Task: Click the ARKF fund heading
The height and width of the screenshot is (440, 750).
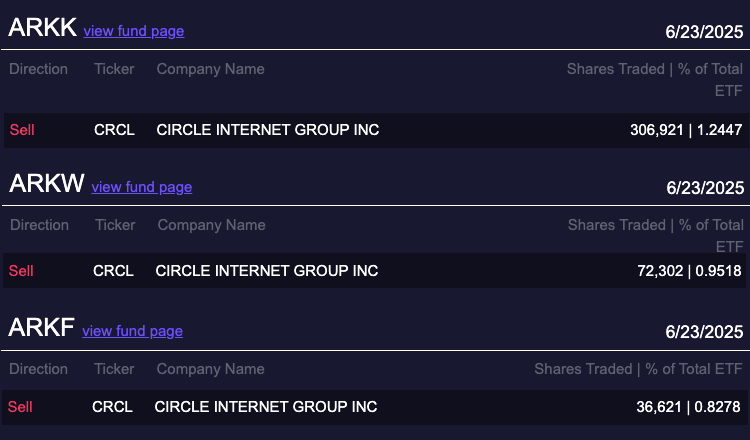Action: 41,328
